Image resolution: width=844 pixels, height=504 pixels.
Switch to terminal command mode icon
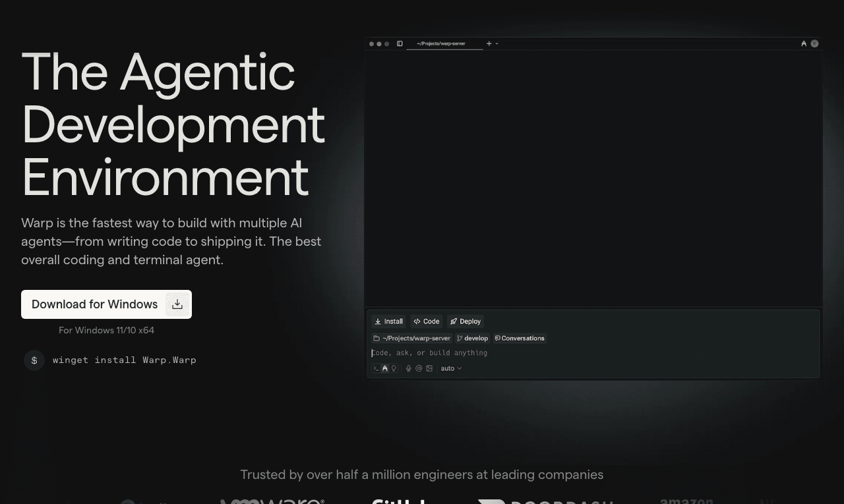377,368
